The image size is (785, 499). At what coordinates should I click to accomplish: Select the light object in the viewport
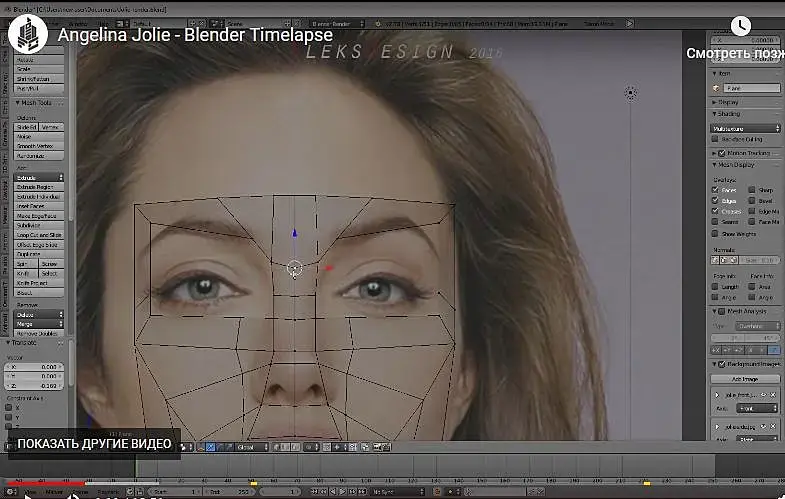[x=630, y=93]
